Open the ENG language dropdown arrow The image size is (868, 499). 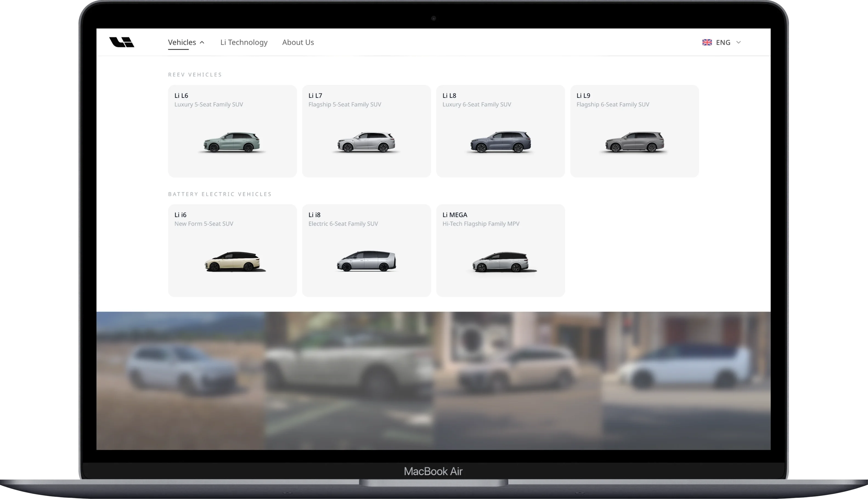[x=739, y=42]
